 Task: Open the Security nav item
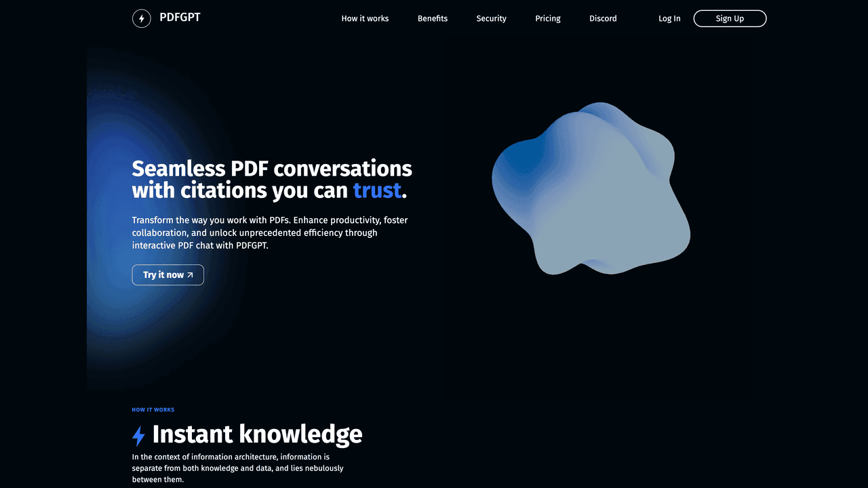click(x=491, y=18)
